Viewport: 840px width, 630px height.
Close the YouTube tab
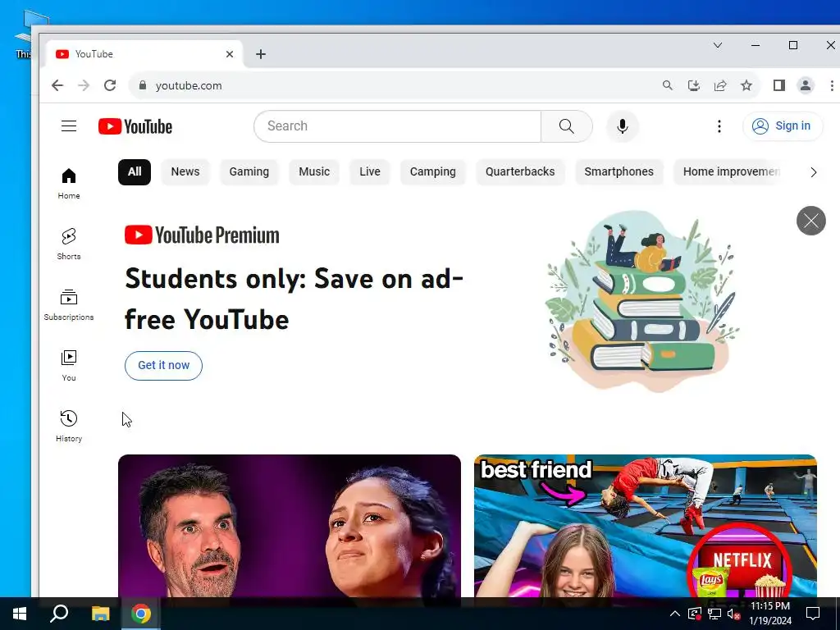[x=230, y=54]
